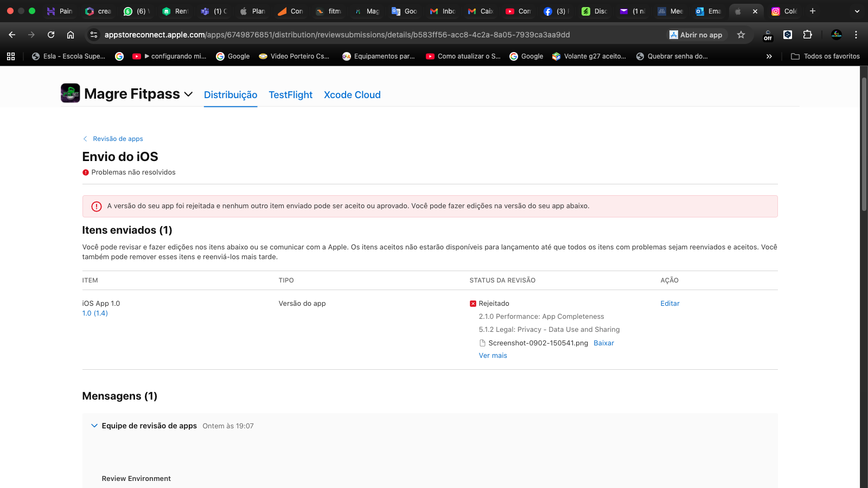Open the Magre Fitpass app icon
This screenshot has height=488, width=868.
coord(71,93)
